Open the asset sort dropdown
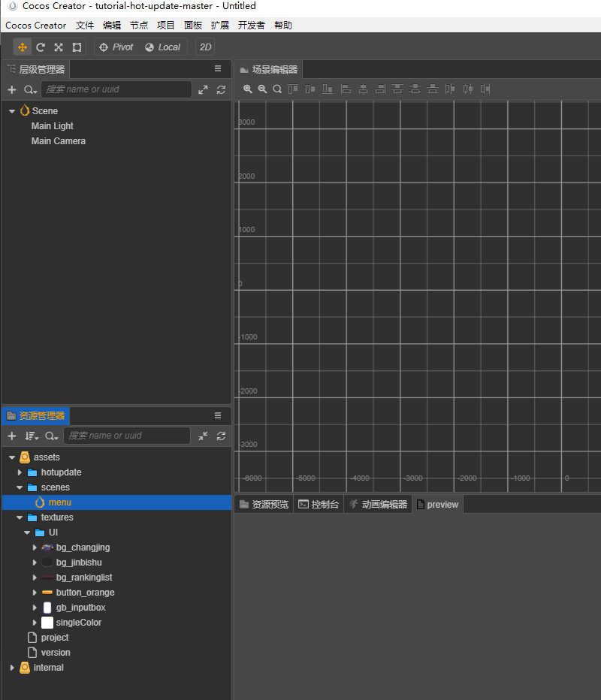 (x=32, y=436)
